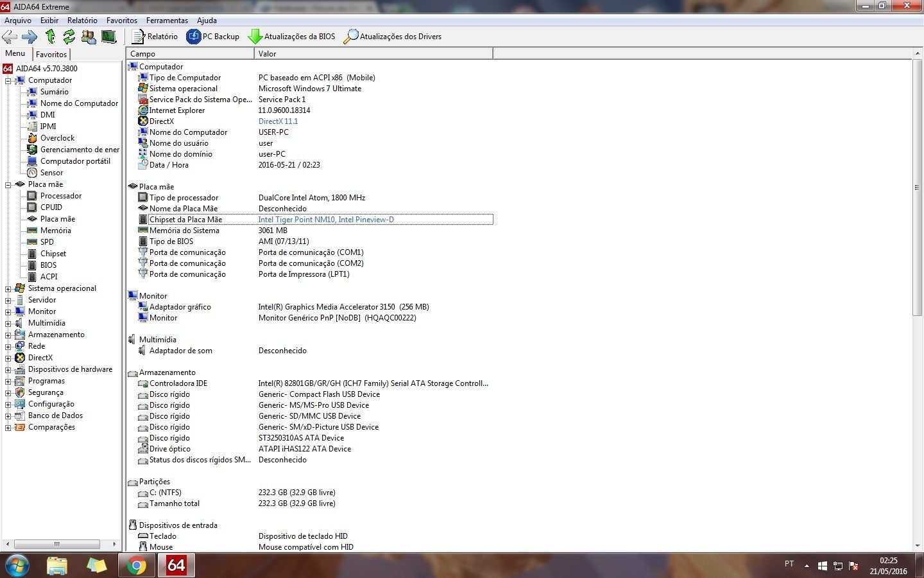Select the Drive óptico row
924x578 pixels.
pos(314,449)
